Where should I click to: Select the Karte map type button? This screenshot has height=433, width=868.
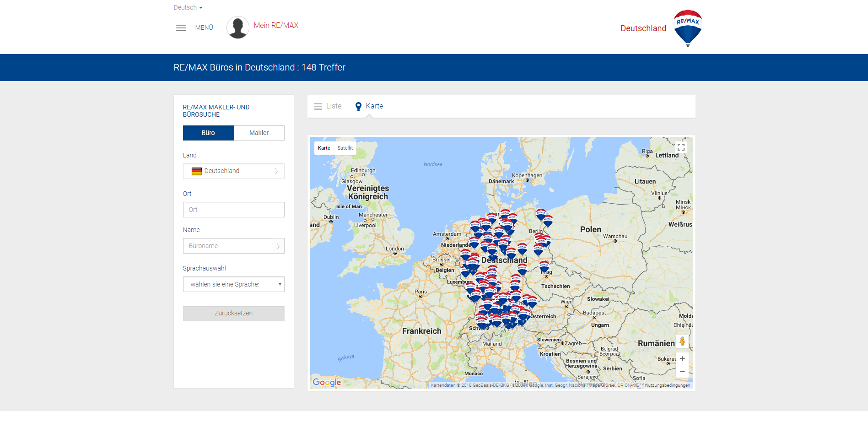pos(324,148)
